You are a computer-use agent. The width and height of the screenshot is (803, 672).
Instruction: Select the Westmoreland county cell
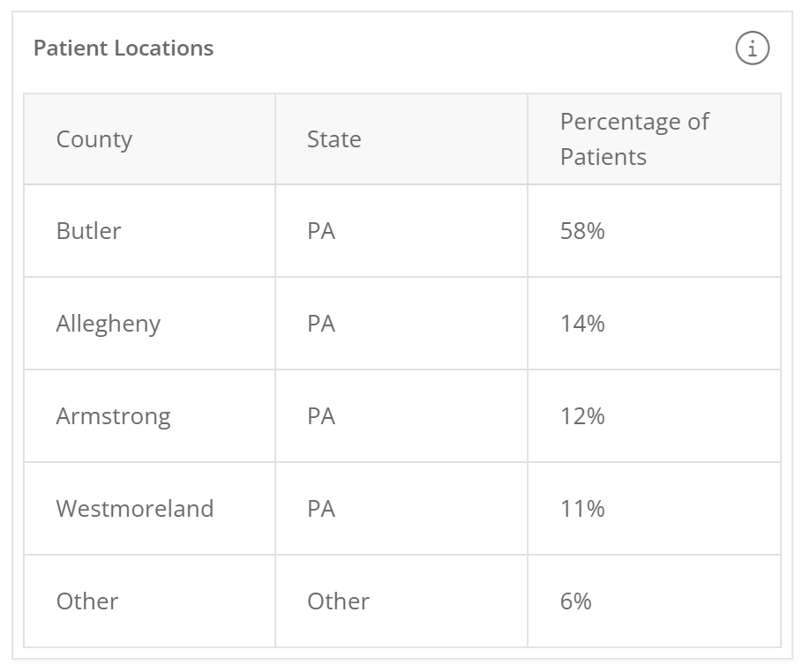(x=135, y=509)
